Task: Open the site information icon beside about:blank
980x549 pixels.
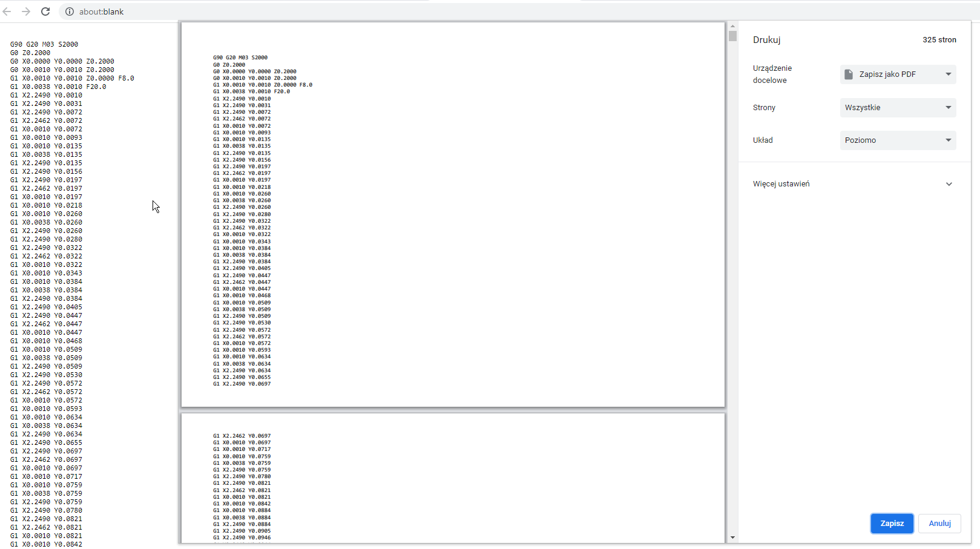Action: click(70, 12)
